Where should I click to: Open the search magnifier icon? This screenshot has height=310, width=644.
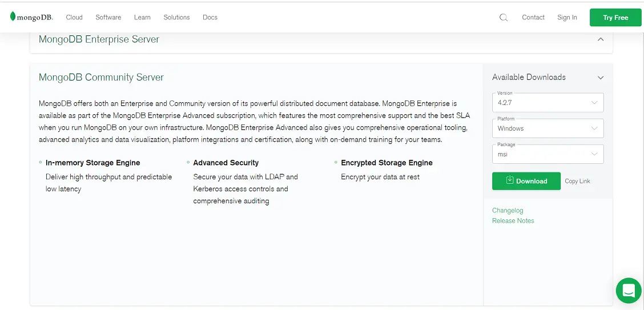(x=504, y=18)
